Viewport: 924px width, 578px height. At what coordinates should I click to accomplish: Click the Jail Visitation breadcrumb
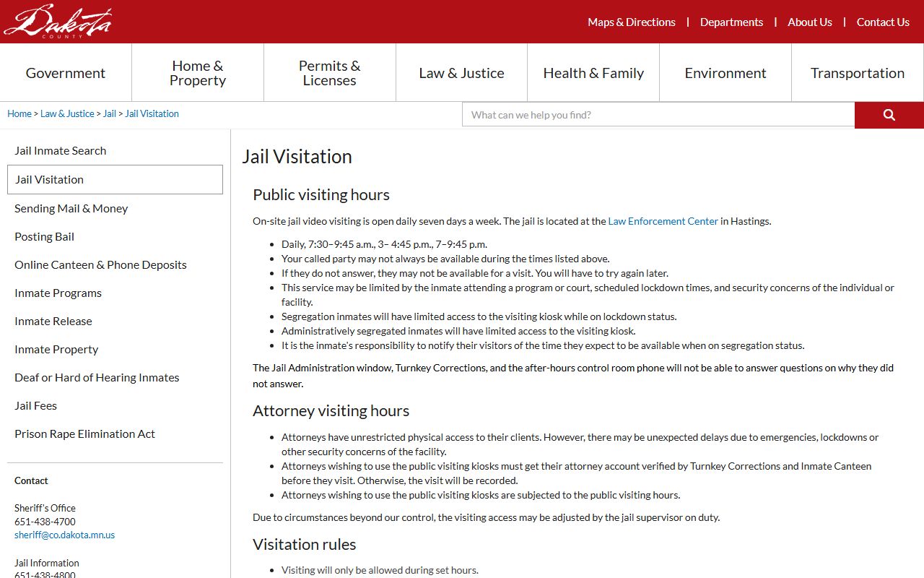click(152, 113)
